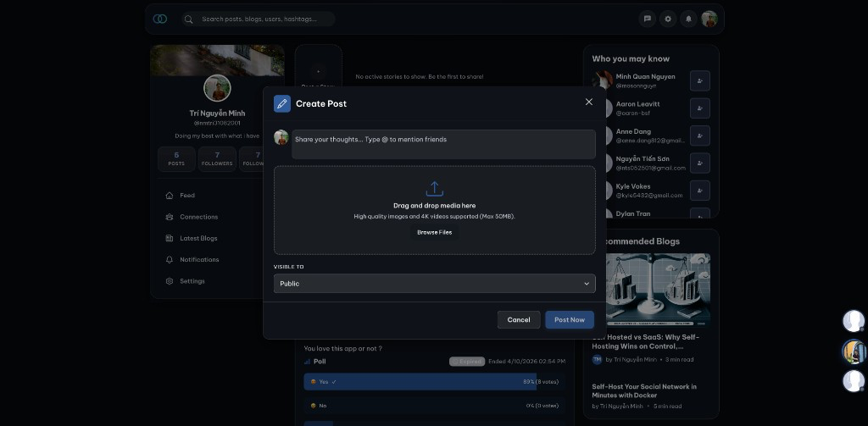Screen dimensions: 868x426
Task: Add Minh Quan Nguyen as connection
Action: (699, 80)
